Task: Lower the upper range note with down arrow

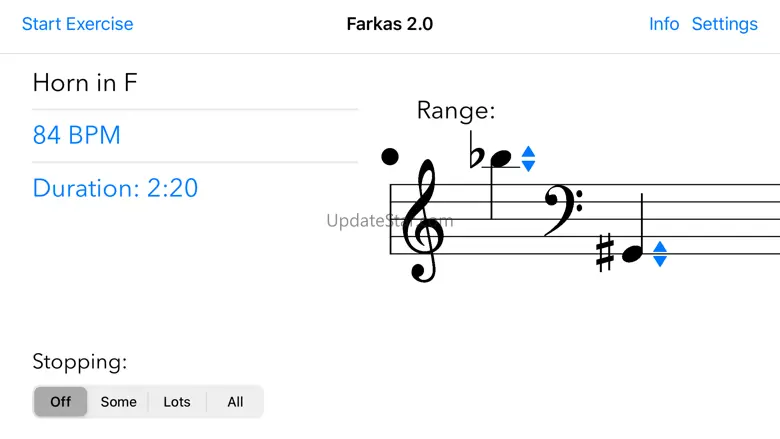Action: 529,166
